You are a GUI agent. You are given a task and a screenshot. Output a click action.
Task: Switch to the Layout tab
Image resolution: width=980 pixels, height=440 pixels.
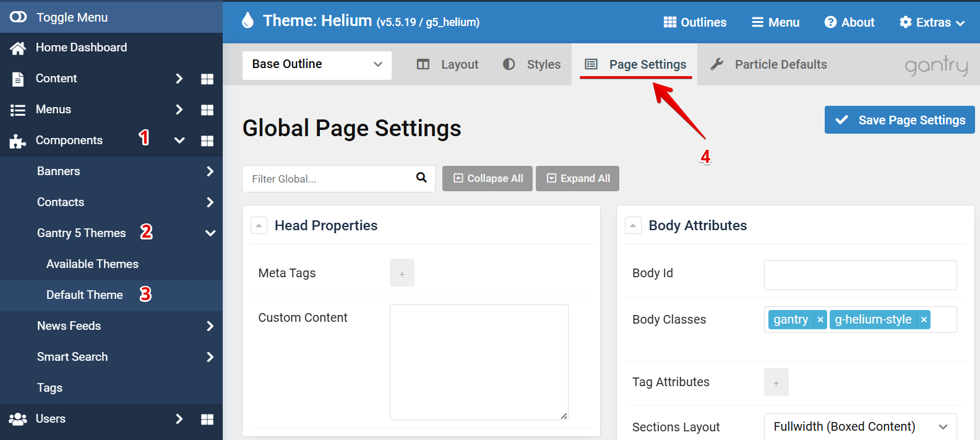(448, 64)
